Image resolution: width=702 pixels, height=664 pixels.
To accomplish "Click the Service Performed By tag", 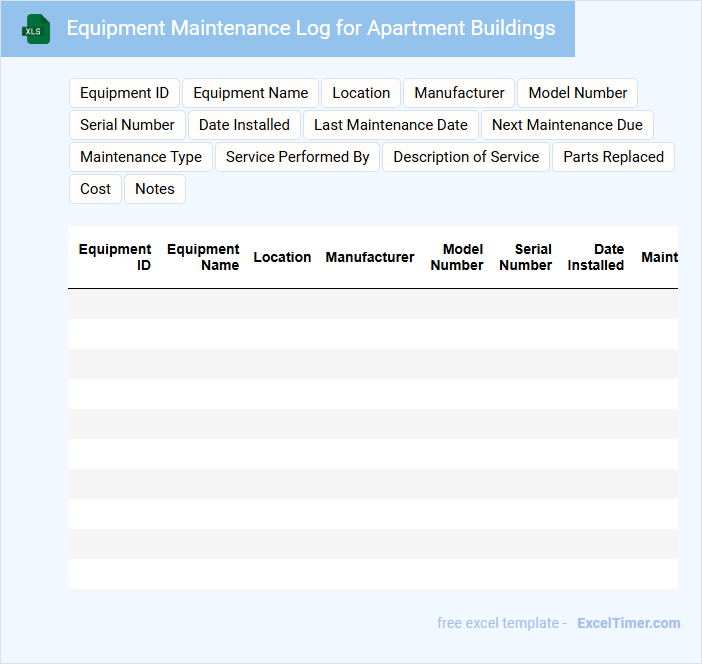I will click(297, 157).
